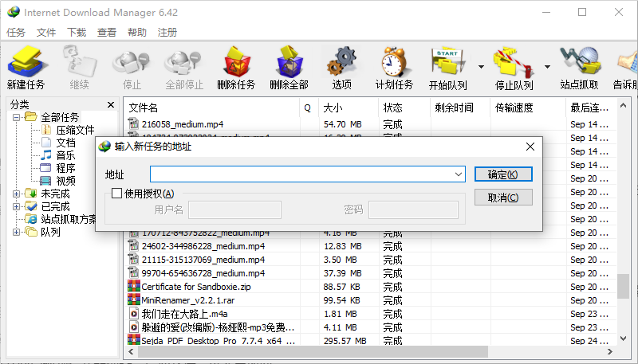Click the horizontal scroll left arrow
This screenshot has height=364, width=638.
coord(131,351)
